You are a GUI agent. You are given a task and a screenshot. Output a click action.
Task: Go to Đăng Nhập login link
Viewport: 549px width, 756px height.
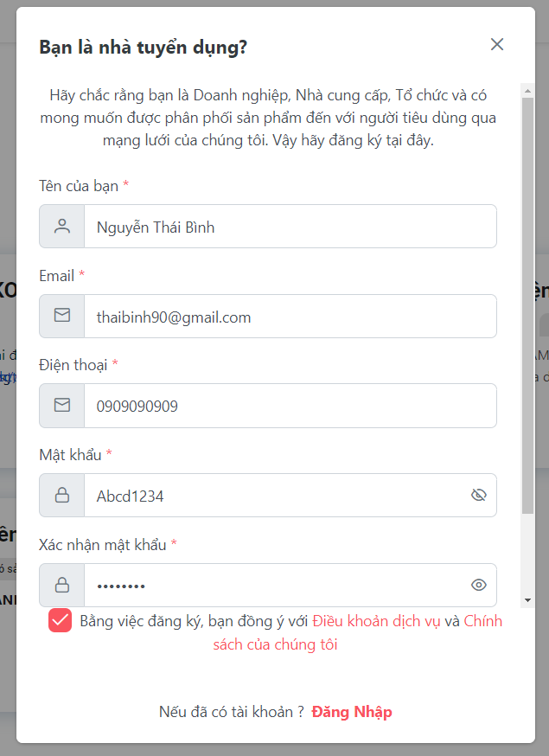[352, 712]
